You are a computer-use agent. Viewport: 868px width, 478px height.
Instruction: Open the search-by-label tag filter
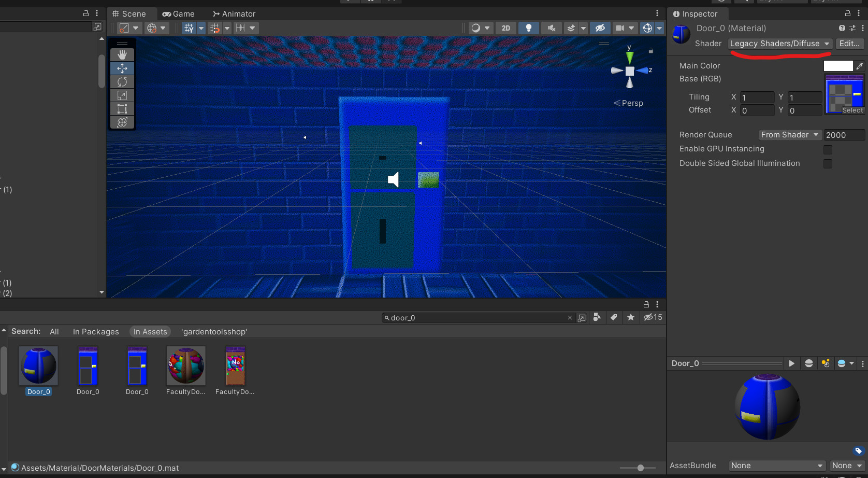[x=614, y=317]
